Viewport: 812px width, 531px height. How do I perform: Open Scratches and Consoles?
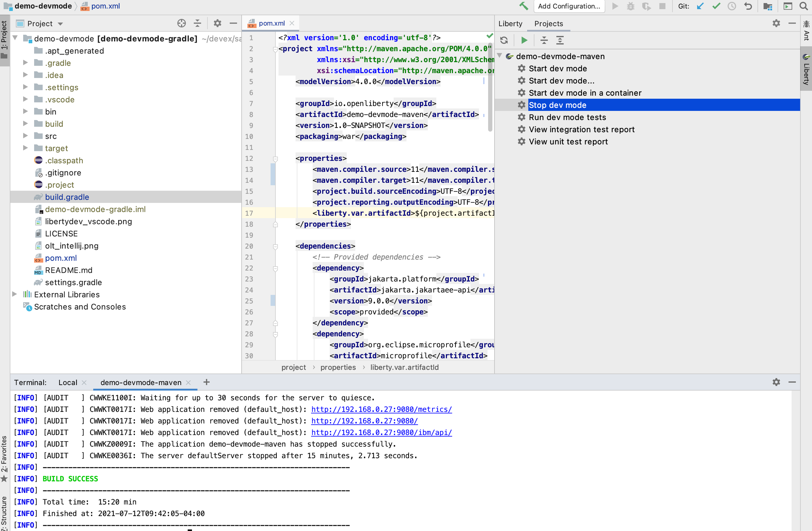(x=80, y=307)
